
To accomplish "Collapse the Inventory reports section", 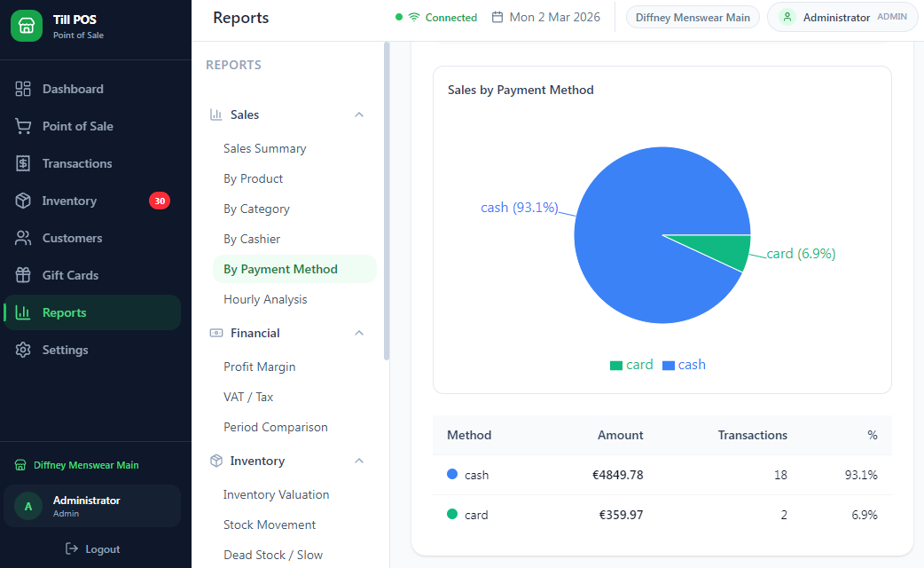I will tap(359, 461).
